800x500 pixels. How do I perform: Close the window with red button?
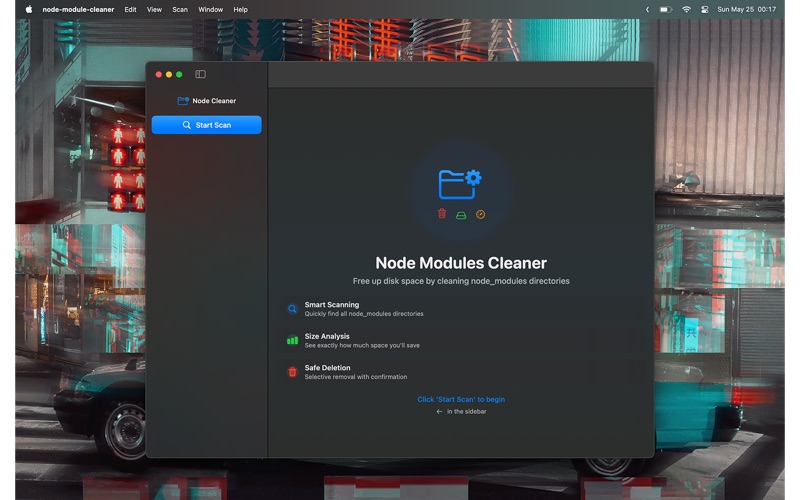(159, 74)
